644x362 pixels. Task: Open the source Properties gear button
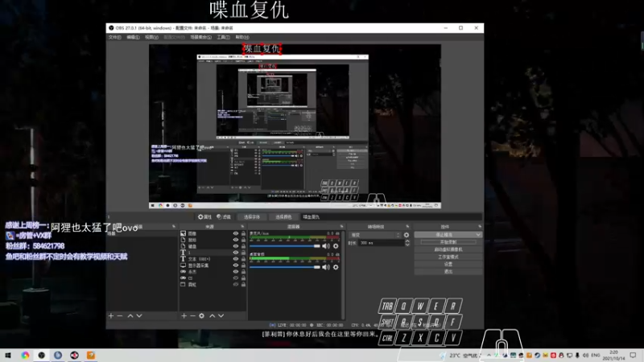coord(204,216)
